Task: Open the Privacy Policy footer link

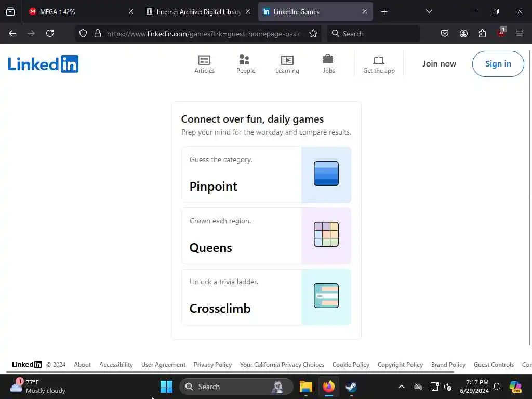Action: tap(212, 365)
